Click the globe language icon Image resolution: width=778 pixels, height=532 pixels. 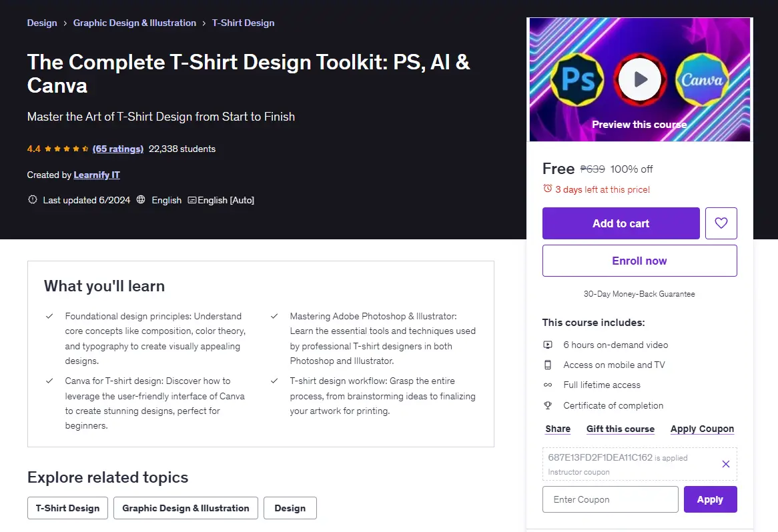(x=141, y=199)
